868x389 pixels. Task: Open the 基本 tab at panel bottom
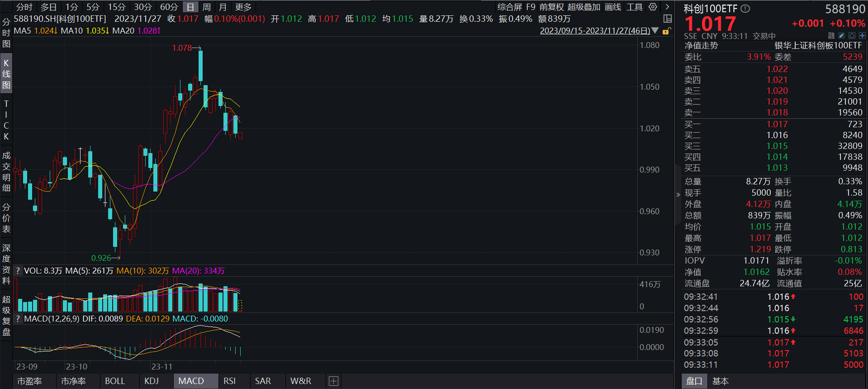[x=720, y=381]
